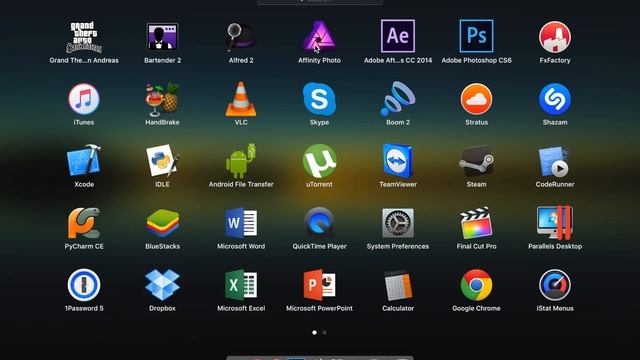Launch Affinity Photo
This screenshot has height=360, width=640.
coord(319,37)
